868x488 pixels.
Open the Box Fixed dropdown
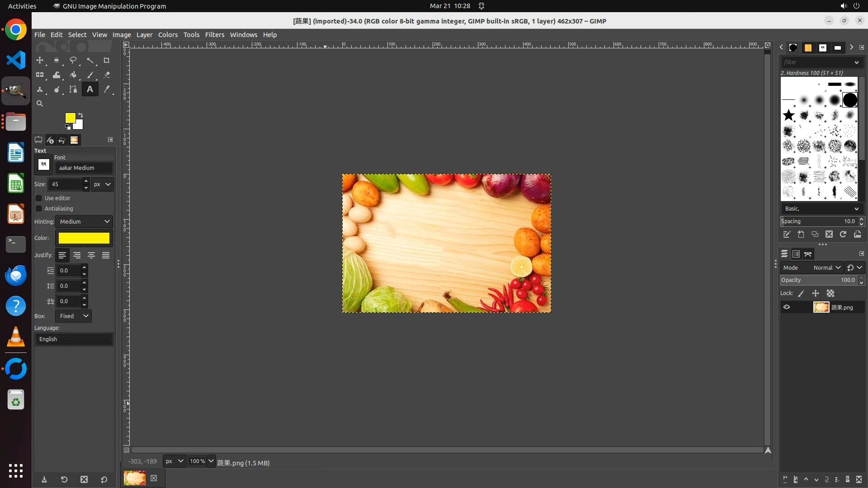[x=73, y=316]
